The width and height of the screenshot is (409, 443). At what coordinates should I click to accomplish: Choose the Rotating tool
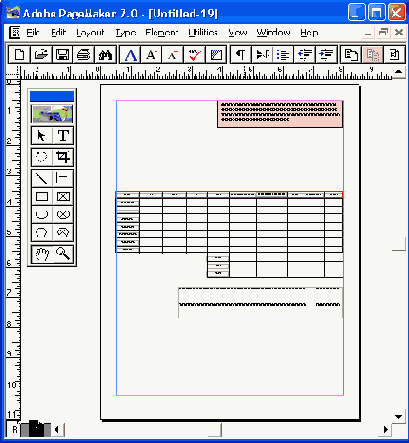[42, 157]
